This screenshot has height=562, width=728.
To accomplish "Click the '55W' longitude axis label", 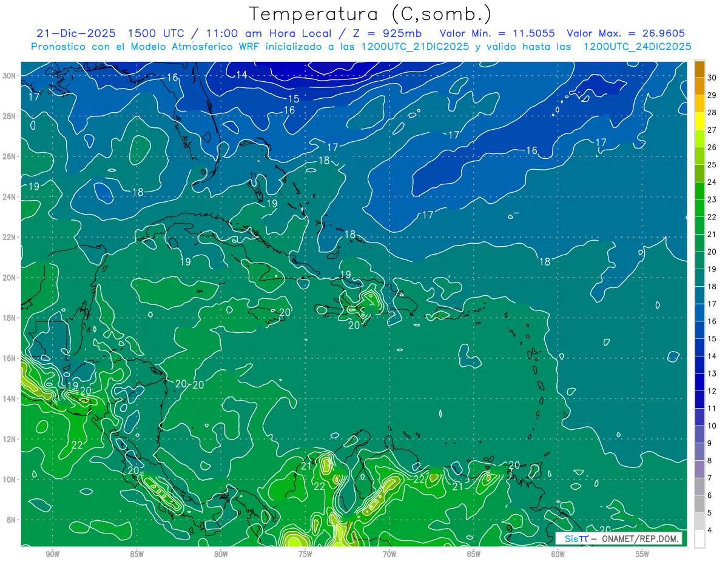I will tap(642, 554).
